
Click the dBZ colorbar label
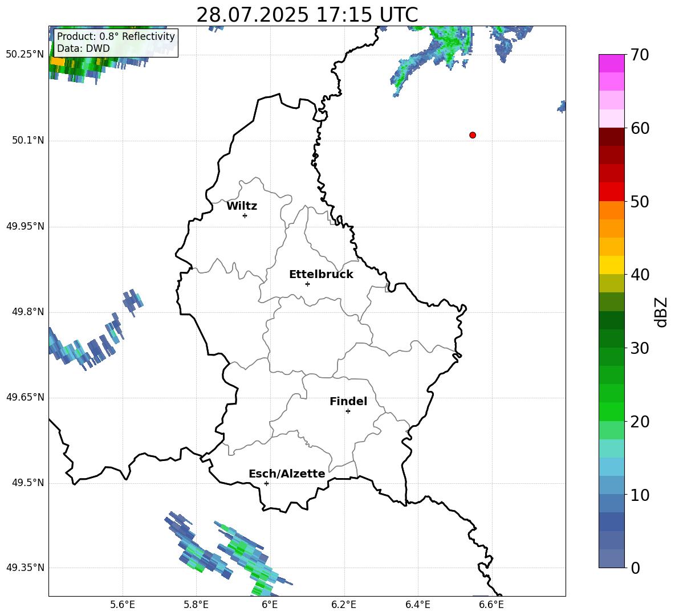(x=661, y=312)
